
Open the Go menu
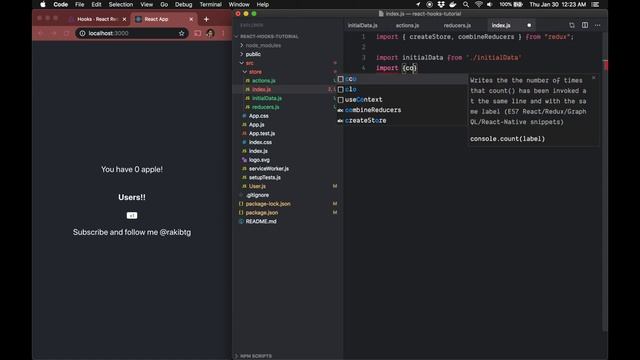click(164, 4)
